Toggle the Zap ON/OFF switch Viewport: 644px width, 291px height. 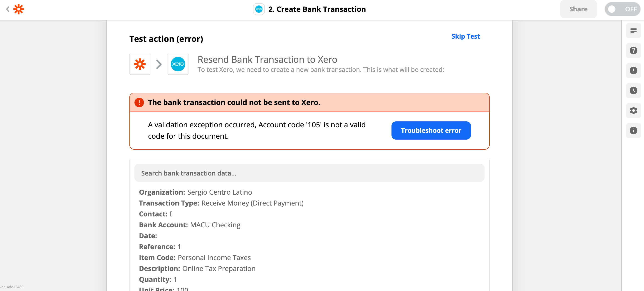622,9
